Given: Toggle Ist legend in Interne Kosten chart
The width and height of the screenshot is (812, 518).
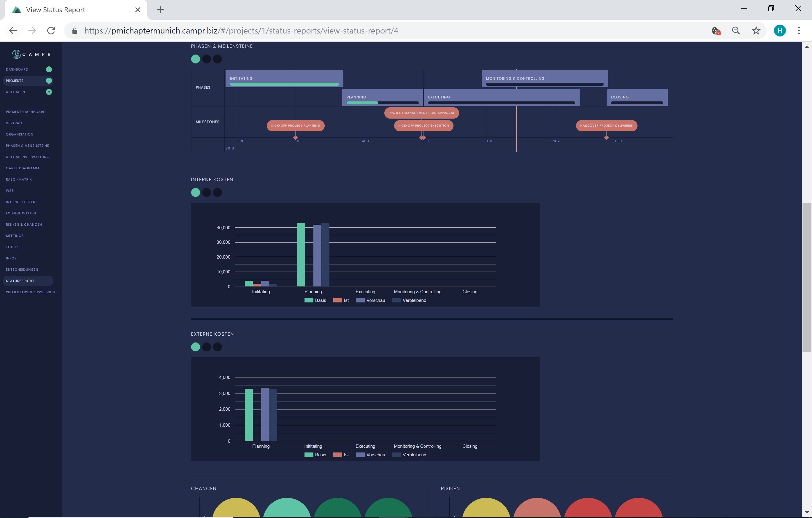Looking at the screenshot, I should (341, 300).
